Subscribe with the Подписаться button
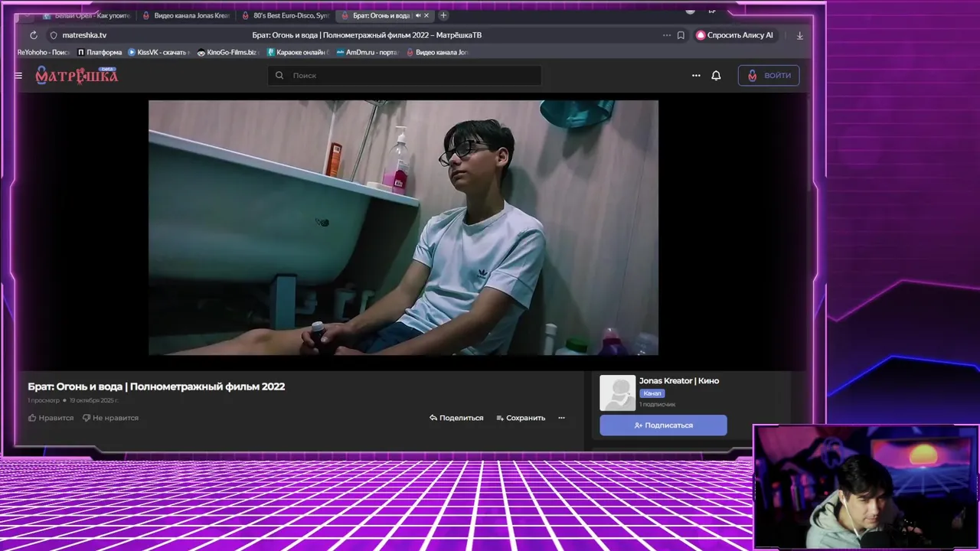 [x=663, y=425]
